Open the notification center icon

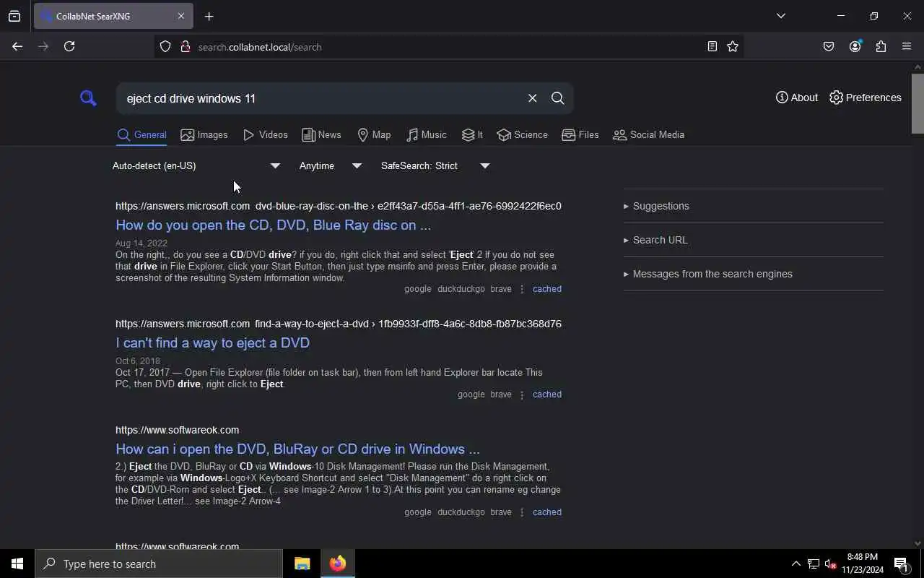[902, 564]
